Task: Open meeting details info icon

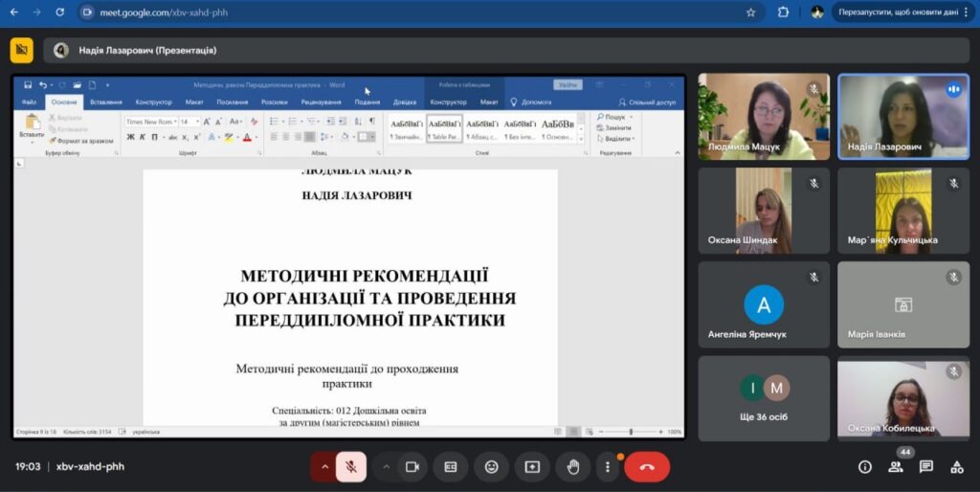Action: coord(865,466)
